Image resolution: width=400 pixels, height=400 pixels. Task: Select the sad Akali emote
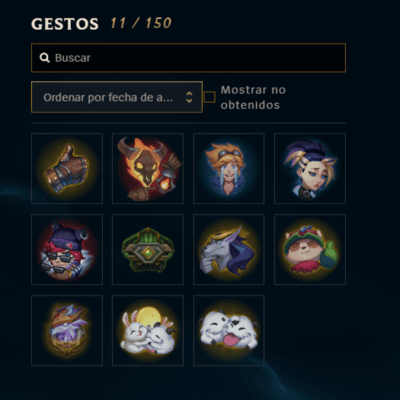pos(310,168)
